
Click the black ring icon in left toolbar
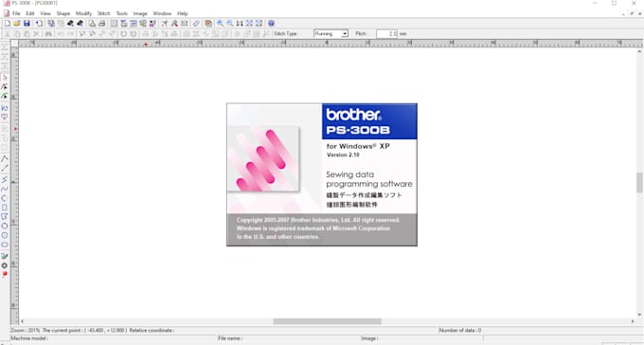pyautogui.click(x=5, y=265)
